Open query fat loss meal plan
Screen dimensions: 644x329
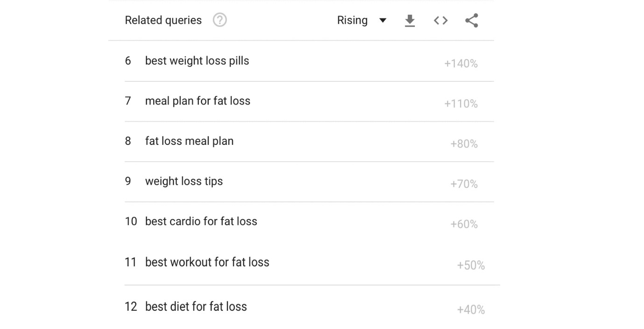coord(189,141)
